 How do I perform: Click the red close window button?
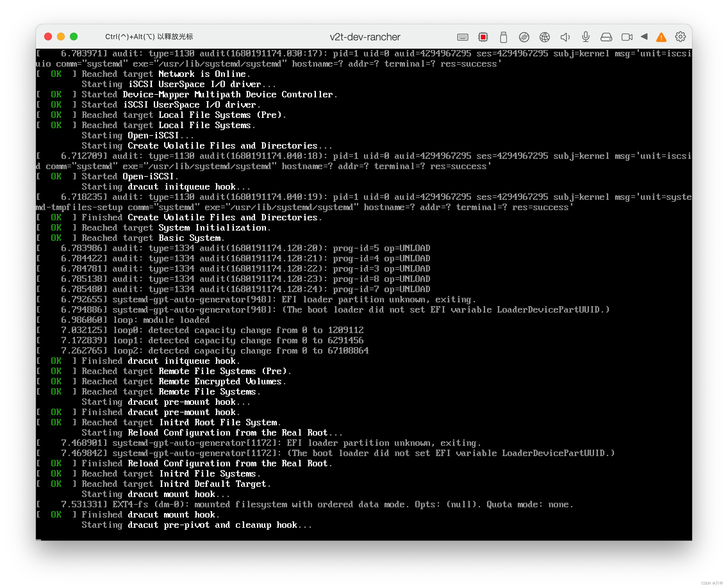(48, 37)
